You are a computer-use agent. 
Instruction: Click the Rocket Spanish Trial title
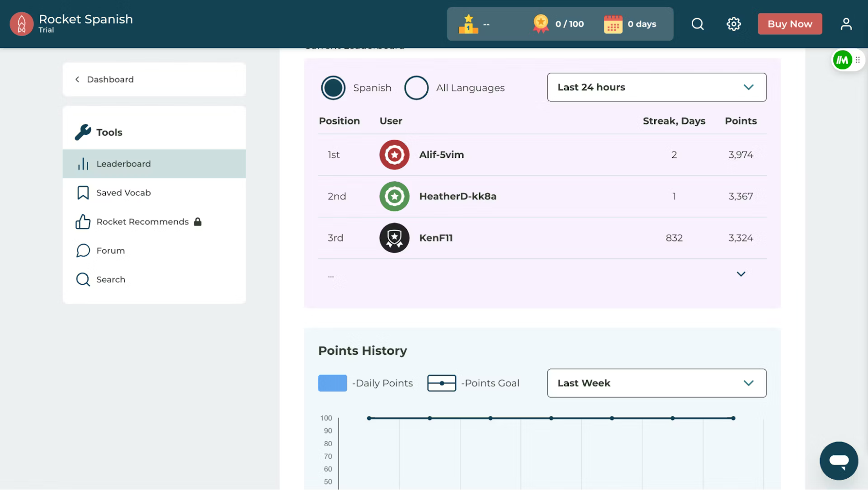click(86, 23)
